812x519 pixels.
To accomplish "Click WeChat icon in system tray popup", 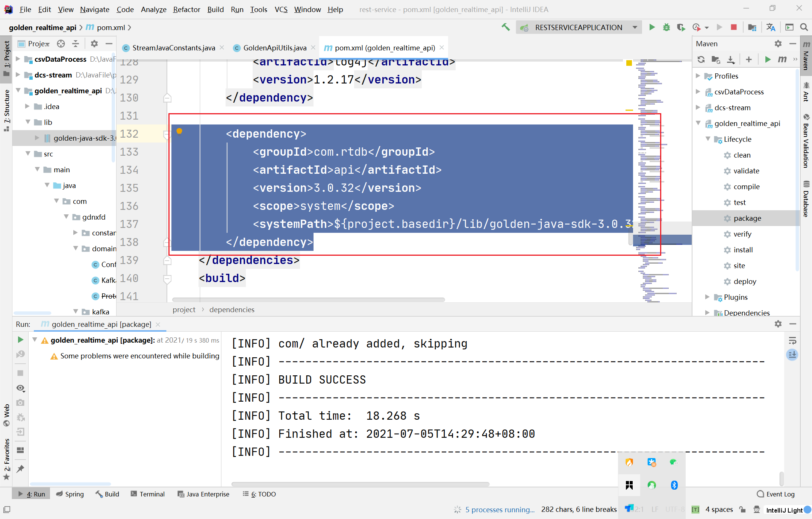I will pos(673,462).
